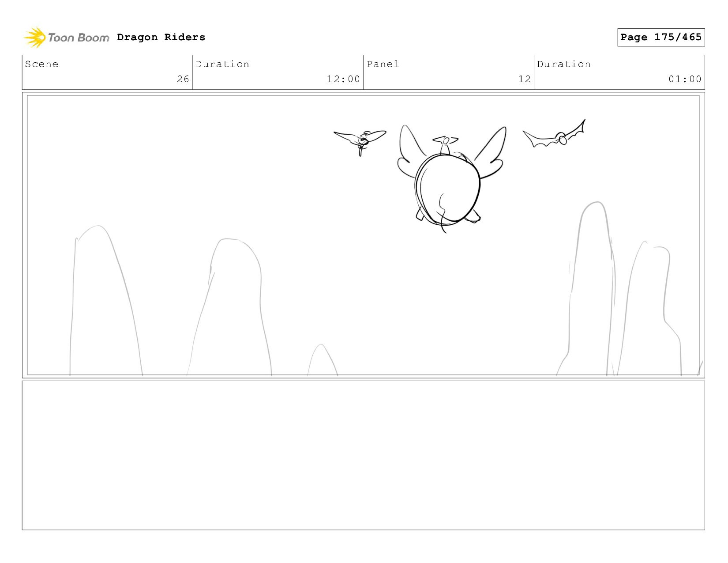The image size is (728, 563).
Task: Click the bat-winged creature right of the dragon
Action: tap(554, 134)
